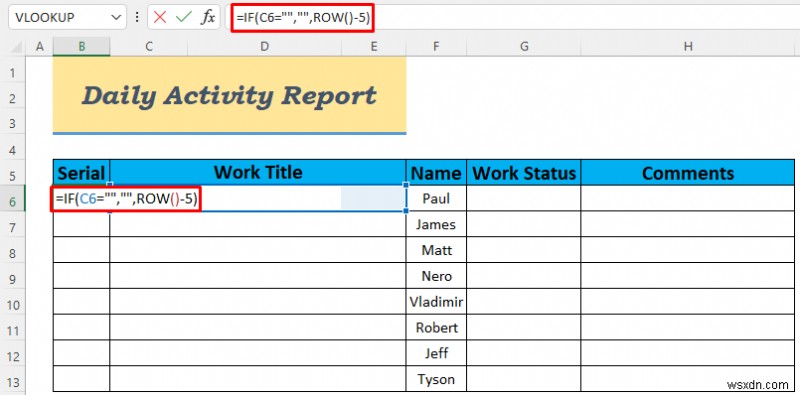The width and height of the screenshot is (800, 395).
Task: Select column A header
Action: 39,46
